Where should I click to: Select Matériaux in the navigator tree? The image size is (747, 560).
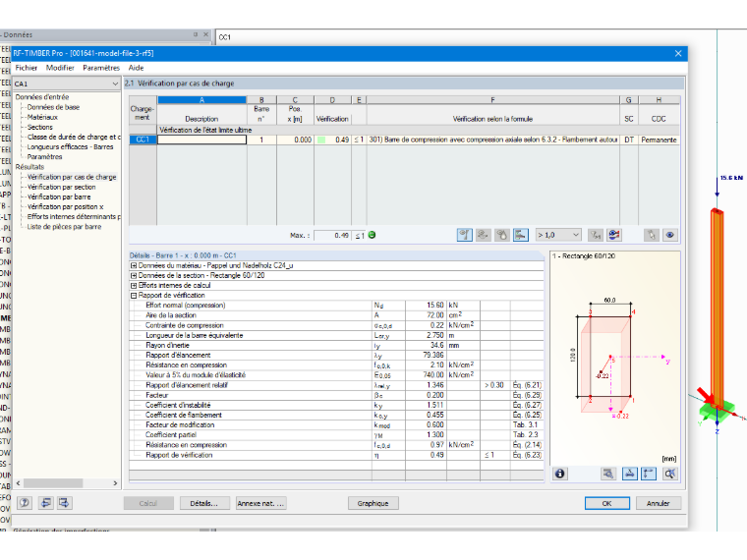(42, 117)
